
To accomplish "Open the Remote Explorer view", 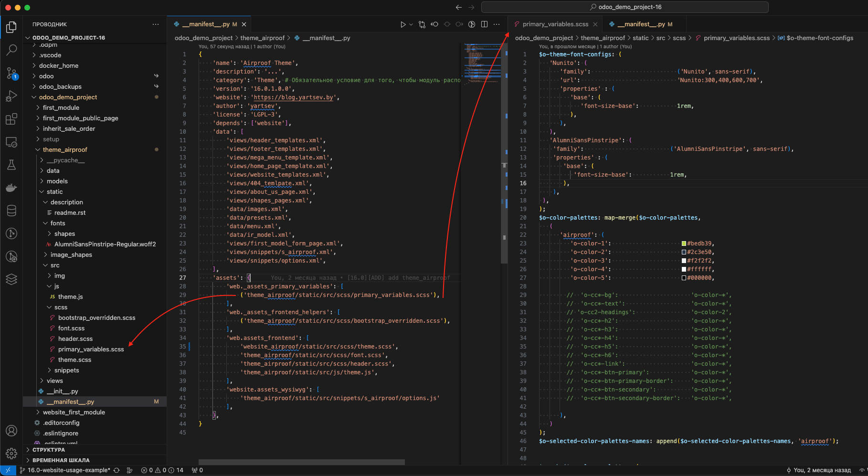I will pos(11,142).
